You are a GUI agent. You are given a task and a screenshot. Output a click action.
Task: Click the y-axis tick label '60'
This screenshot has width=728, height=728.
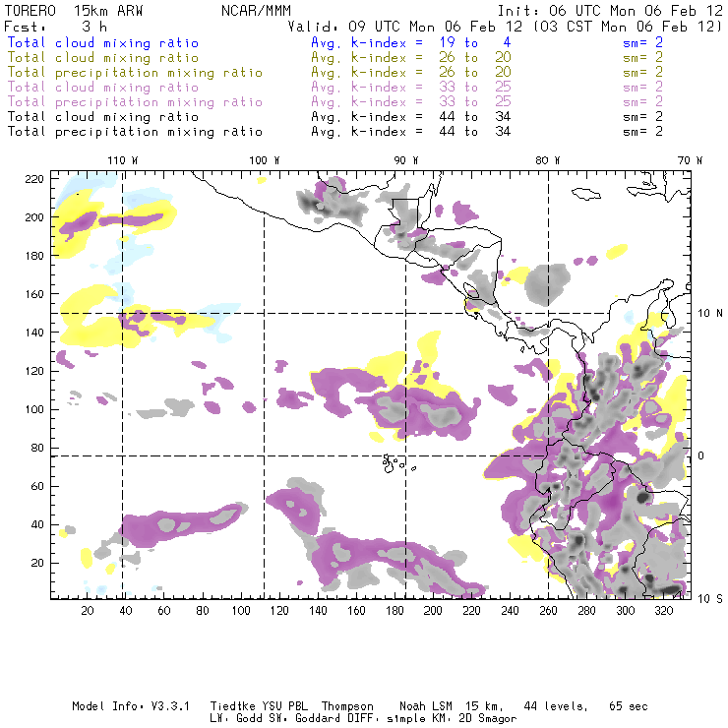click(x=37, y=486)
